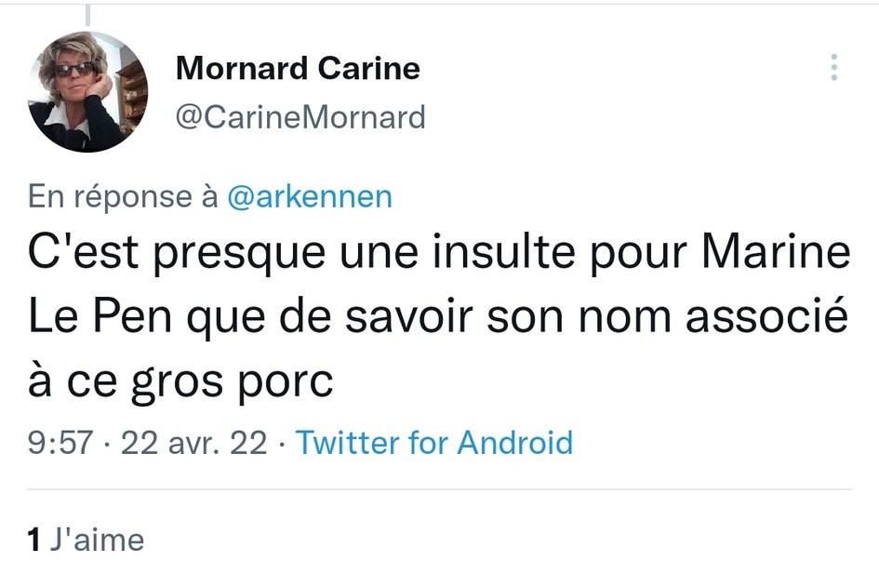Click the @CarineMornard handle

[x=300, y=117]
